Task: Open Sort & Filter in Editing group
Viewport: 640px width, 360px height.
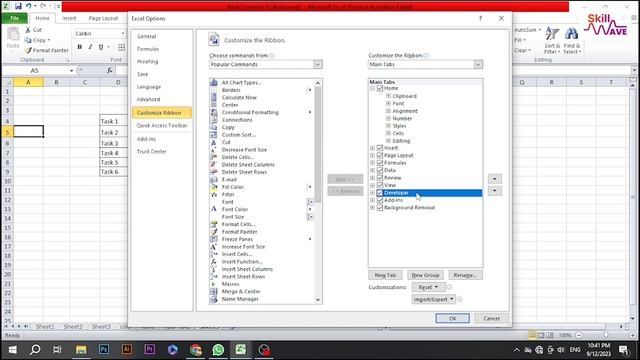Action: (x=552, y=40)
